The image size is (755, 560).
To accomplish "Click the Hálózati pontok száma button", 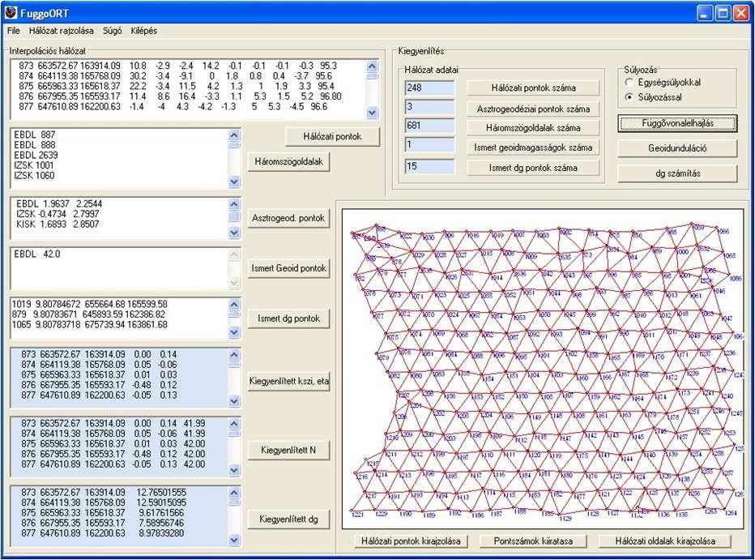I will [x=534, y=88].
